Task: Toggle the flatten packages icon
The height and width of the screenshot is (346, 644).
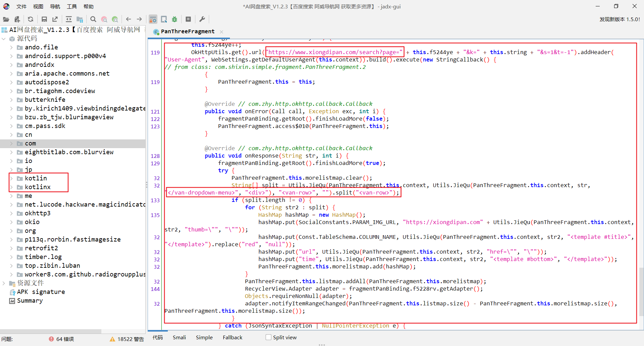Action: pos(80,19)
